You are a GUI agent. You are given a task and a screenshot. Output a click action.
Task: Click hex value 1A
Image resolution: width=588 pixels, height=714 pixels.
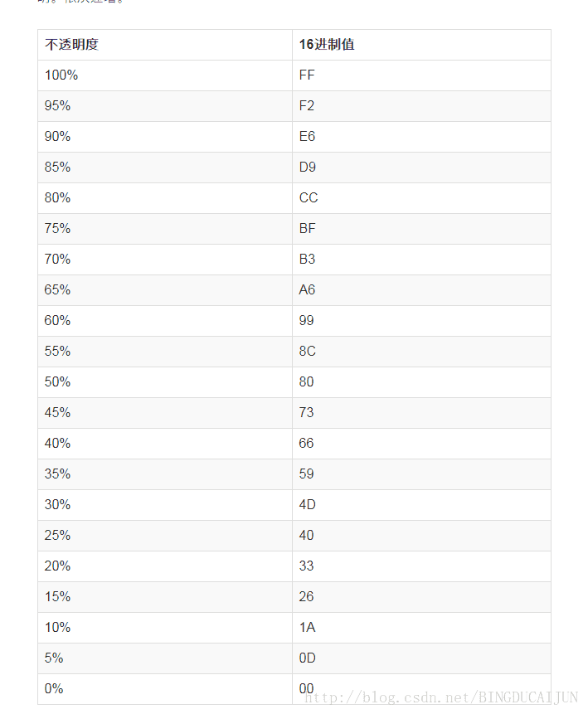[x=421, y=628]
